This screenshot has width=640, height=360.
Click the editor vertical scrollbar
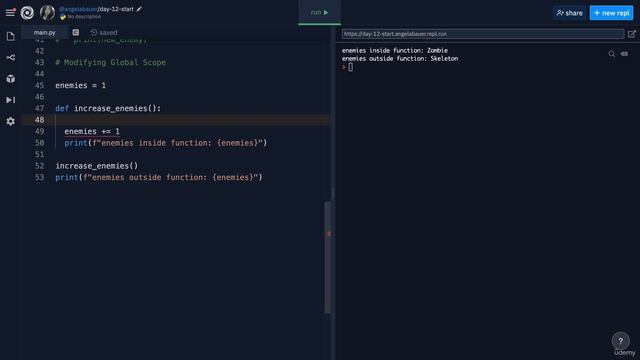[x=328, y=257]
